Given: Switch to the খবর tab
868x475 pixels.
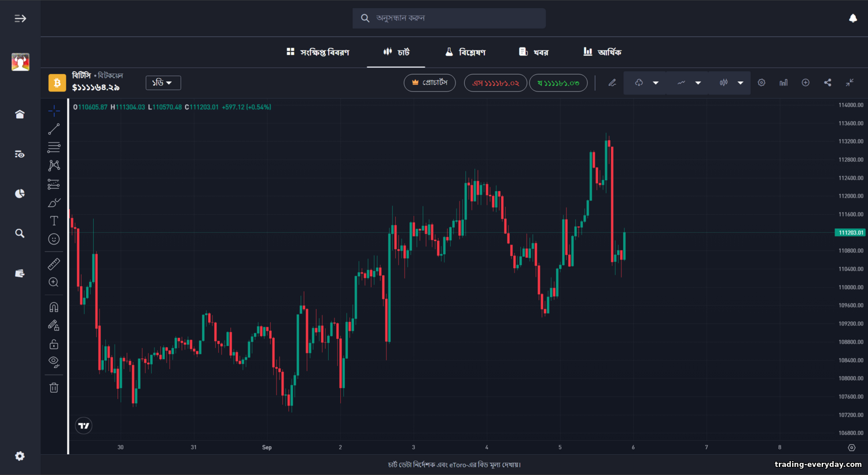Looking at the screenshot, I should coord(533,52).
